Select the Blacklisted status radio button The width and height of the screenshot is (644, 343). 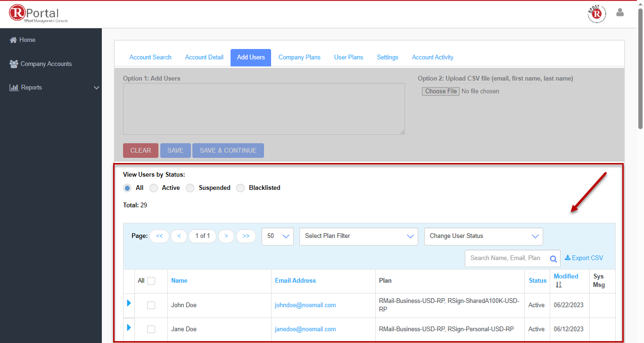240,188
